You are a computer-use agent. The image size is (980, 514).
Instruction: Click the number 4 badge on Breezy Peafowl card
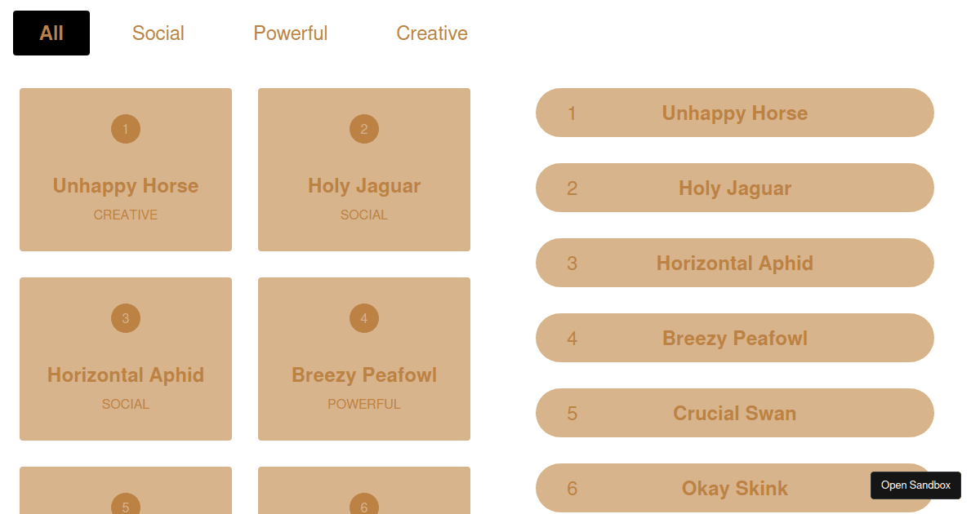pos(364,318)
